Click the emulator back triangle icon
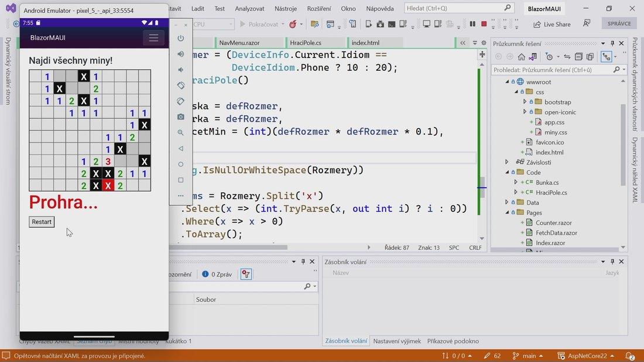The width and height of the screenshot is (644, 362). [x=181, y=148]
